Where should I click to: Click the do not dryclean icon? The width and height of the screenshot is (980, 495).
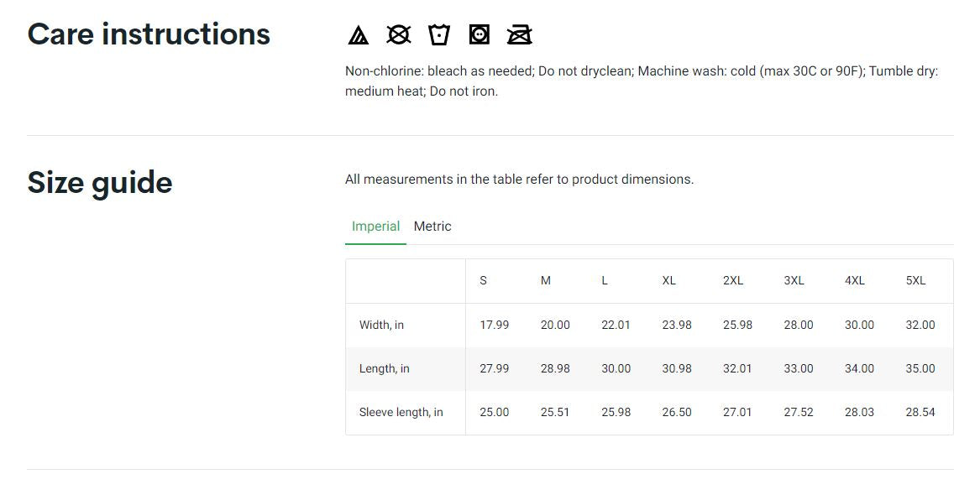point(398,34)
